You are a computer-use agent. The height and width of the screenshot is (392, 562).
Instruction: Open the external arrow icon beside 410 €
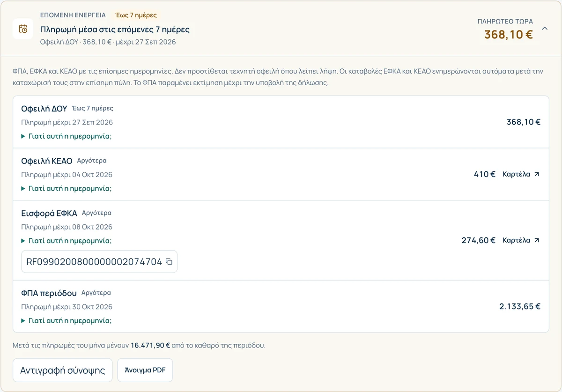click(537, 174)
